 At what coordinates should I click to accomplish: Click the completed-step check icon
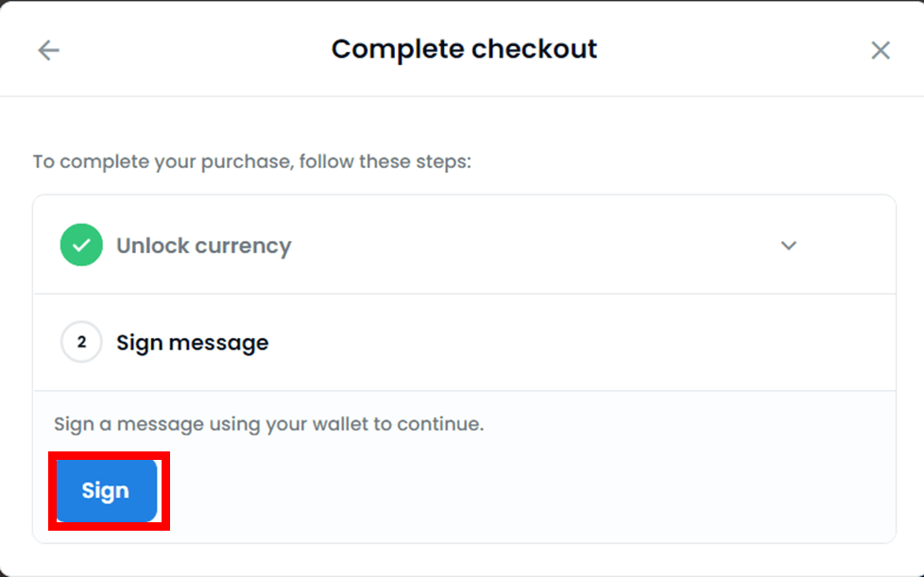coord(81,245)
